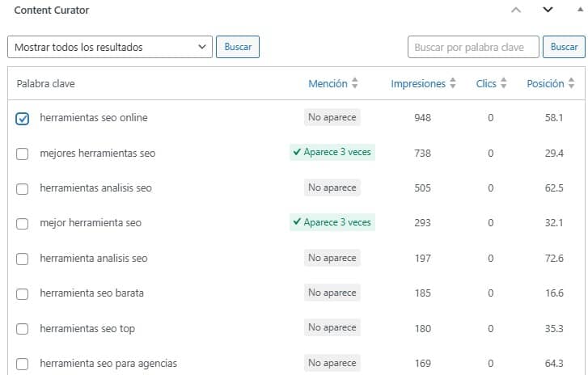Move Content Curator panel down arrow
The width and height of the screenshot is (588, 375).
click(548, 11)
